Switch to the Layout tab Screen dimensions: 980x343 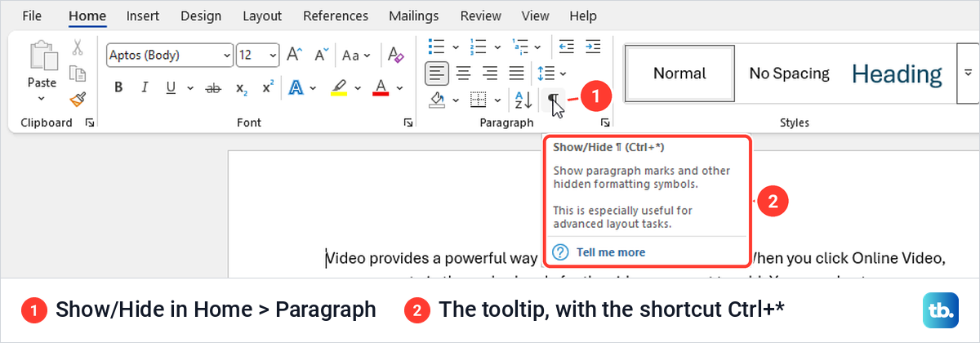262,16
